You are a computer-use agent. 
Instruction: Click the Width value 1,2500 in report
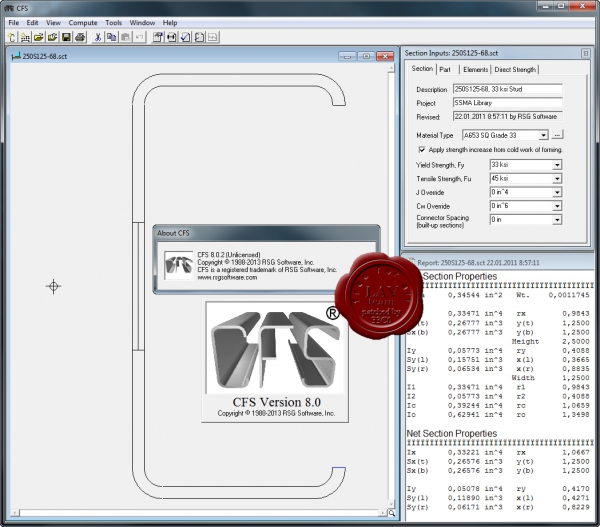pyautogui.click(x=576, y=378)
